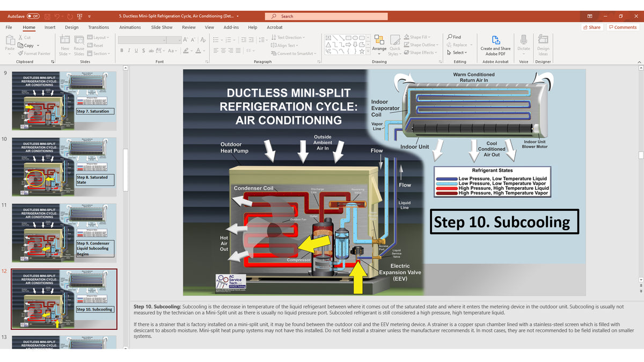Expand the shapes gallery More arrow
Screen dimensions: 644x362
point(369,53)
